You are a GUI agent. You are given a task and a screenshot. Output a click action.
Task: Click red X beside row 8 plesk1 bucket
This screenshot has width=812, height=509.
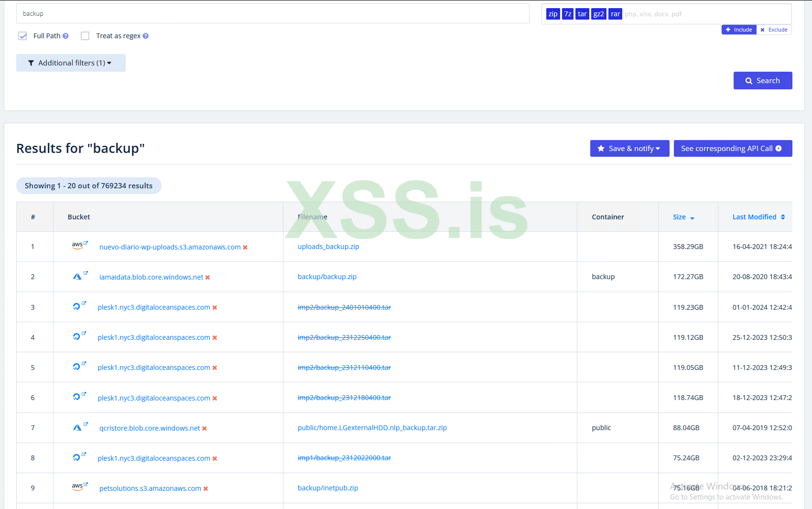coord(215,458)
